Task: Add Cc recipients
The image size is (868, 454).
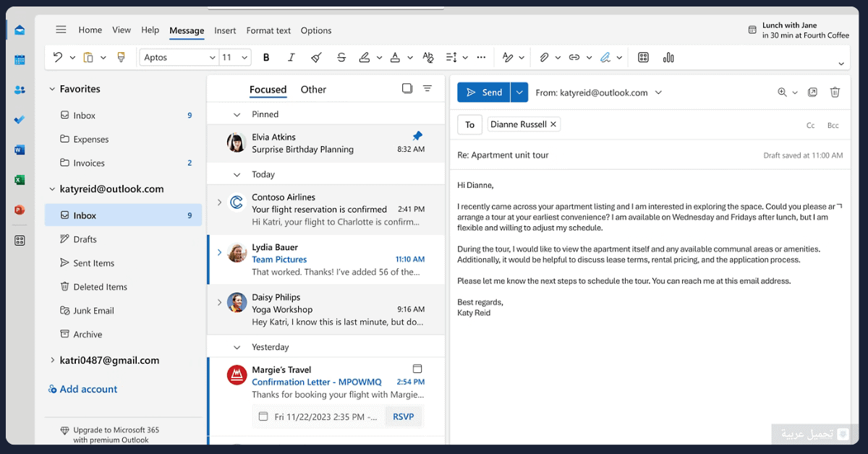Action: 811,125
